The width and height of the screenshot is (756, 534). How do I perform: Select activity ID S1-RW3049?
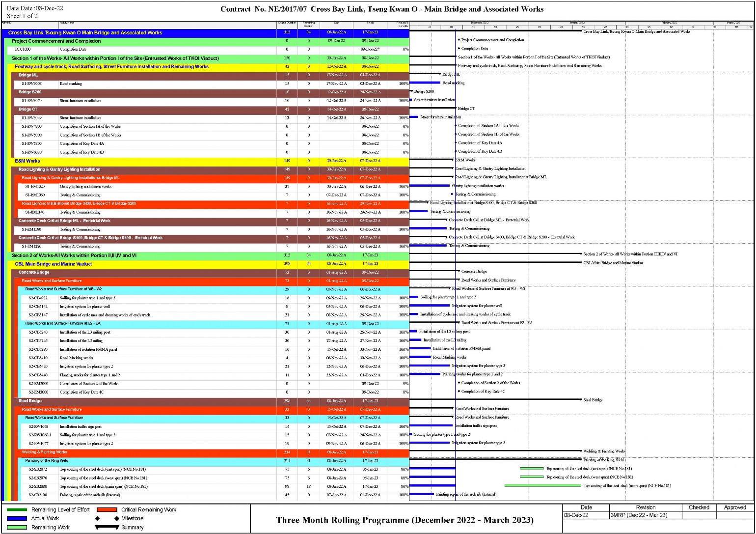[x=31, y=118]
